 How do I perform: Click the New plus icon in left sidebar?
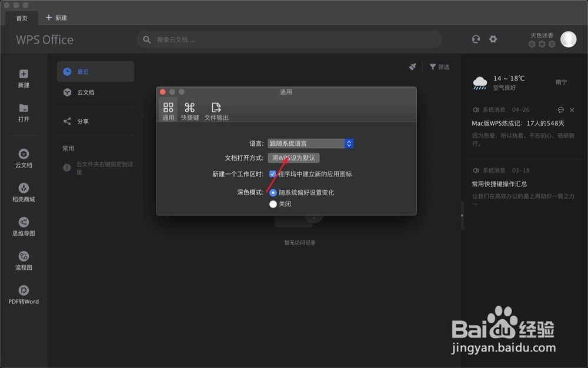tap(24, 74)
